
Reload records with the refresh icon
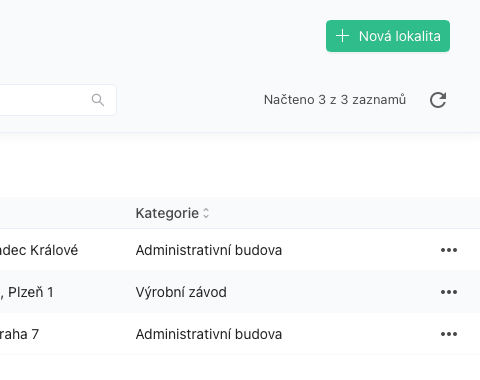(x=438, y=100)
